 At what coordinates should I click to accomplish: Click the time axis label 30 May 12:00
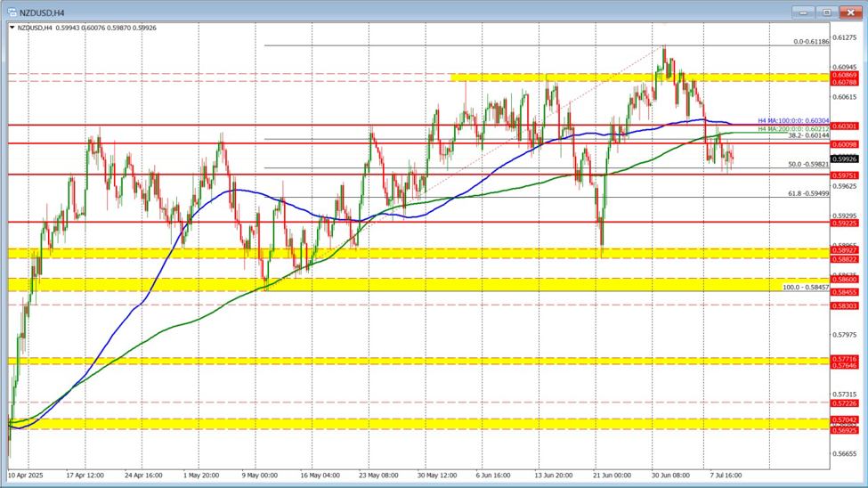[x=437, y=476]
